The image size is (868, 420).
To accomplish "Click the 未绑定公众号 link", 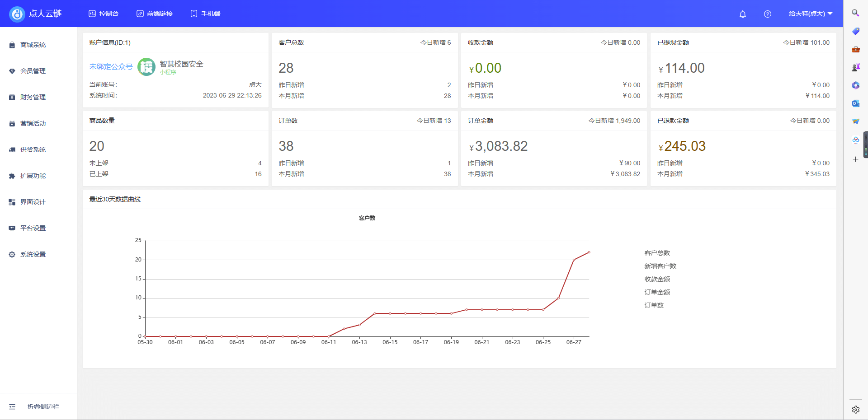I will (x=111, y=66).
